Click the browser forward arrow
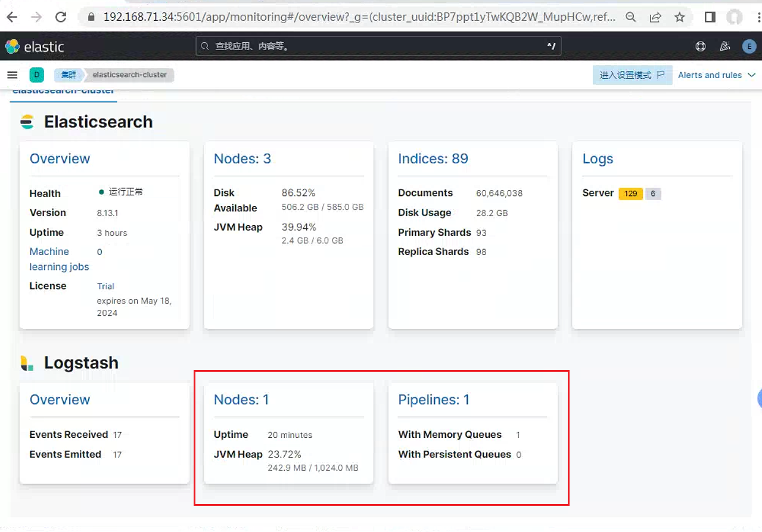The width and height of the screenshot is (762, 532). tap(36, 17)
